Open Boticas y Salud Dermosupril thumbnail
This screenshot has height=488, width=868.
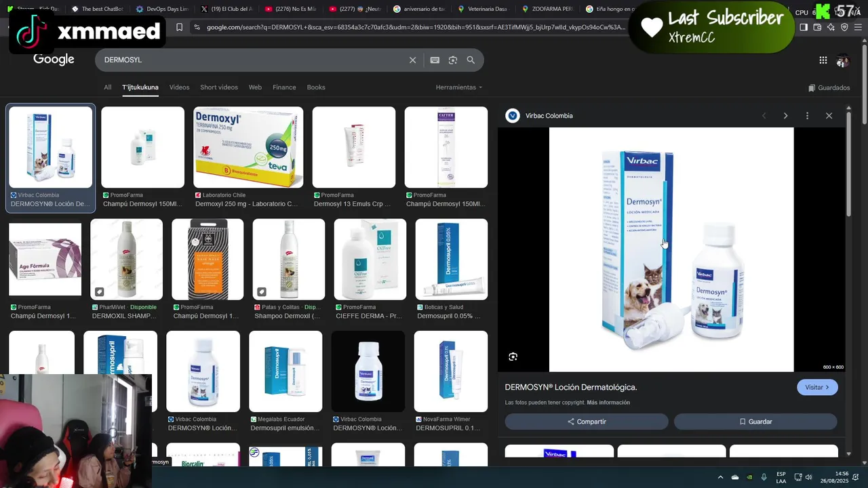click(x=451, y=259)
